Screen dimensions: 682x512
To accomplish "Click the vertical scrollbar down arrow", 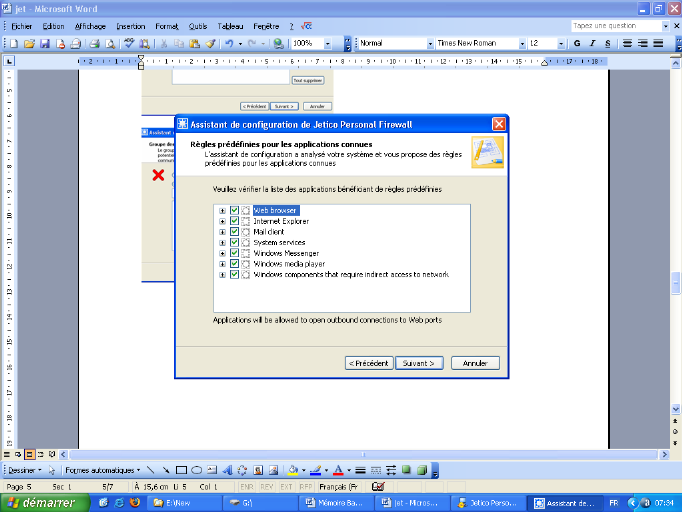I will tap(675, 408).
